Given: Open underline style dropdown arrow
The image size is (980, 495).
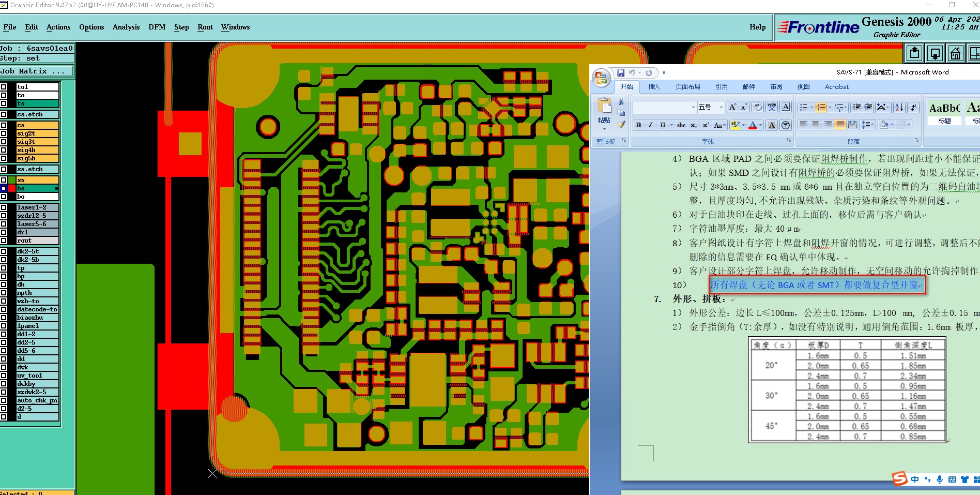Looking at the screenshot, I should tap(671, 125).
